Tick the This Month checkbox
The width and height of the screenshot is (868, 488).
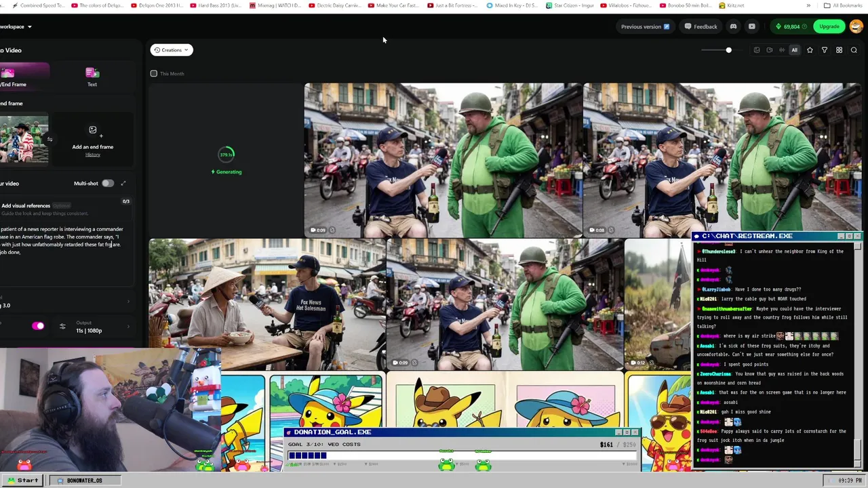coord(154,73)
